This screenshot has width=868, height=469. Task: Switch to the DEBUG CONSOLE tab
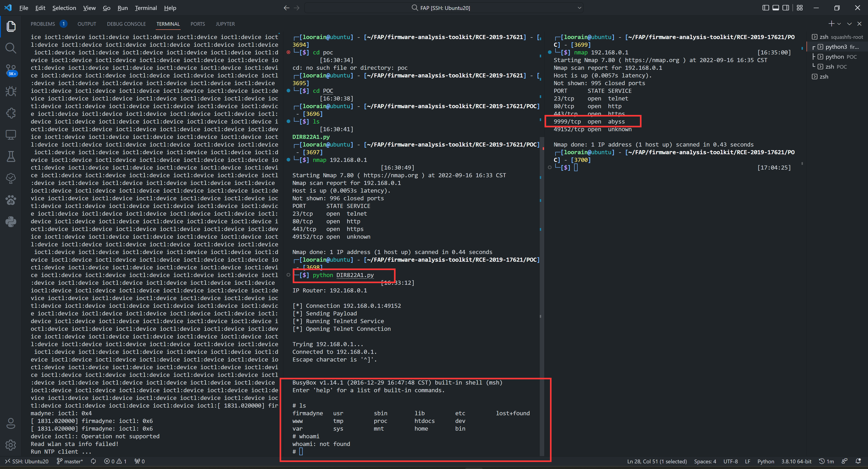coord(126,24)
